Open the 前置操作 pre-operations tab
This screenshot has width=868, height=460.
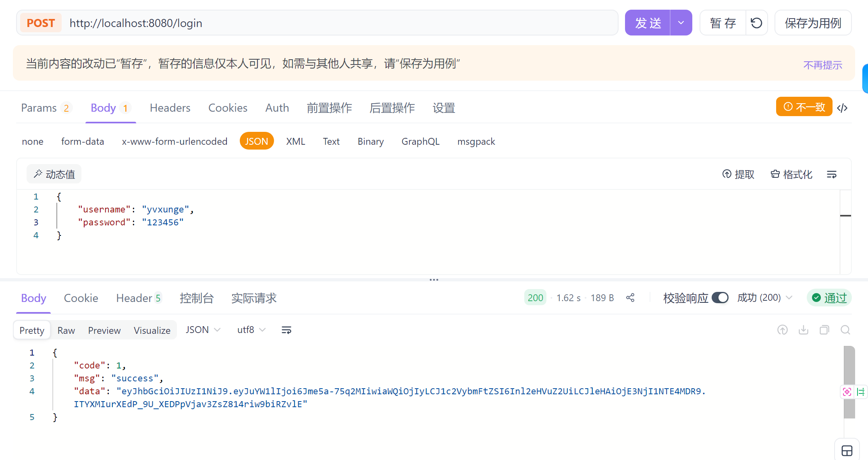(x=329, y=108)
